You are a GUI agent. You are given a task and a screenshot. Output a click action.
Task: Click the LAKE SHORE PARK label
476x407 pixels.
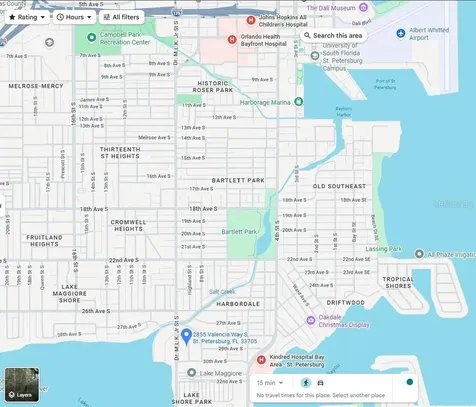[192, 398]
